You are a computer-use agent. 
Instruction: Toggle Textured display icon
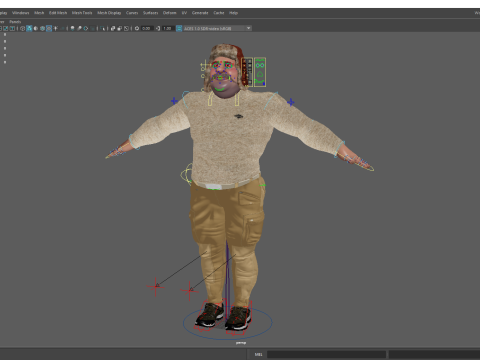(x=49, y=28)
